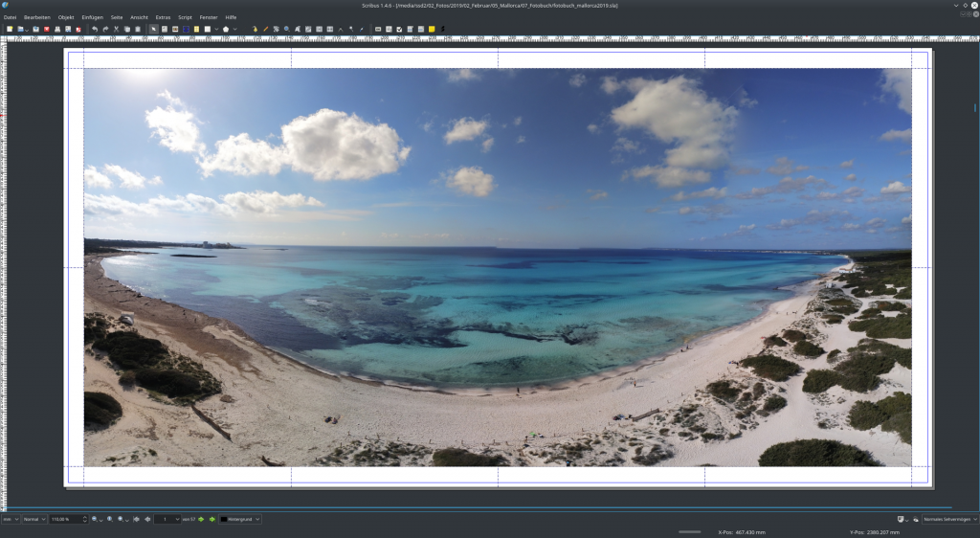Viewport: 980px width, 538px height.
Task: Click the zoom out magnifier in status bar
Action: click(x=96, y=519)
